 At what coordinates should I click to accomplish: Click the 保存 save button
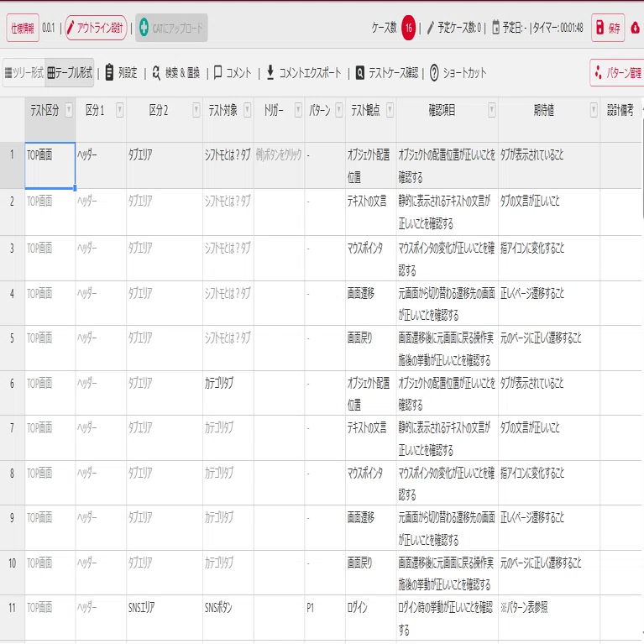[608, 28]
